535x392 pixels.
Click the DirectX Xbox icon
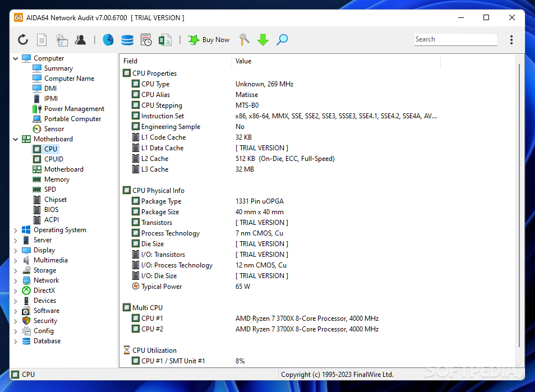(26, 290)
